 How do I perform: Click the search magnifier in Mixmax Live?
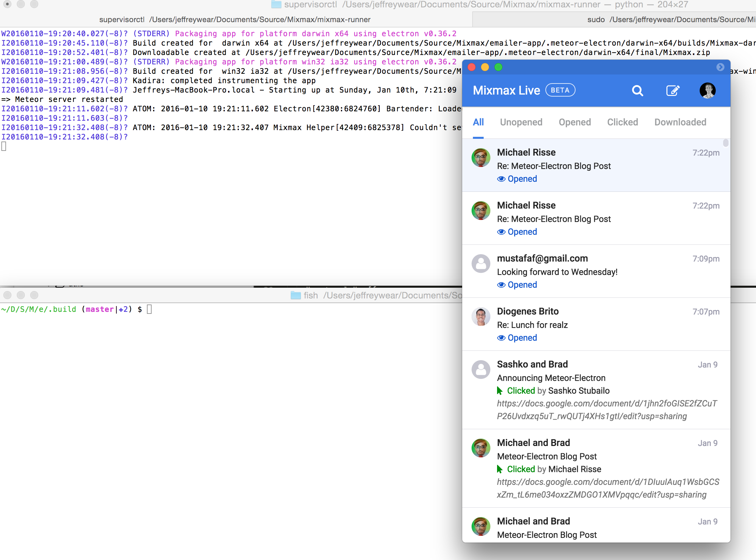point(637,91)
